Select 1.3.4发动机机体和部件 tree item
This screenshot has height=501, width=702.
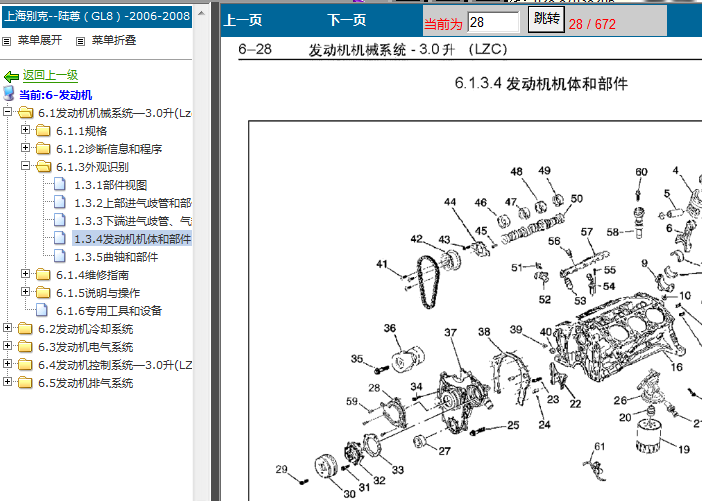click(x=132, y=239)
